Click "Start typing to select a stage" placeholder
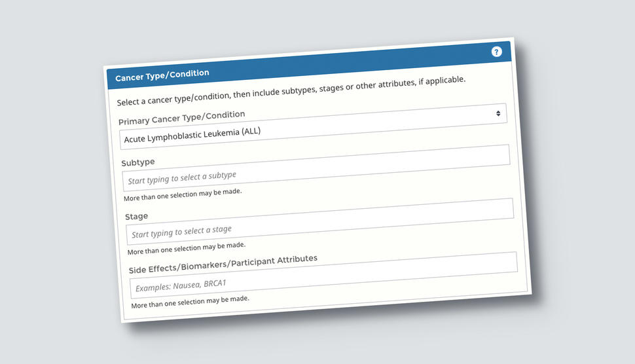 tap(182, 231)
